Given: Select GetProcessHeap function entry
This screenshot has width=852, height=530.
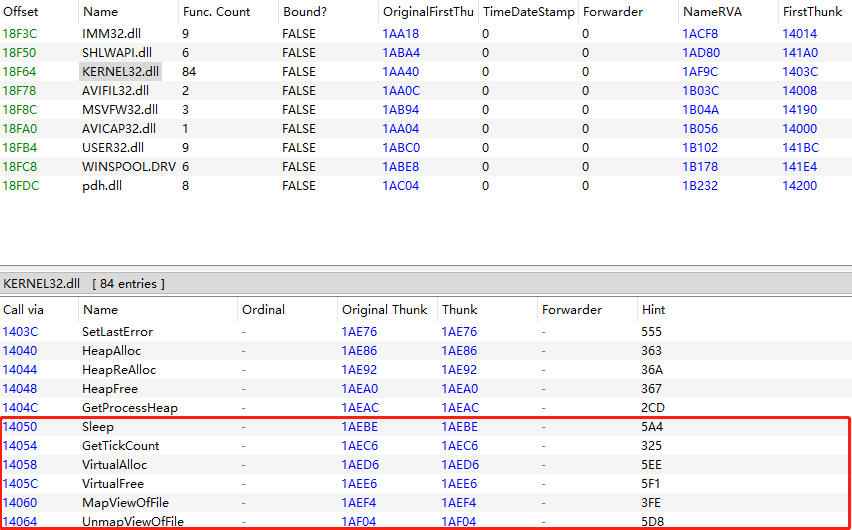Looking at the screenshot, I should (426, 408).
